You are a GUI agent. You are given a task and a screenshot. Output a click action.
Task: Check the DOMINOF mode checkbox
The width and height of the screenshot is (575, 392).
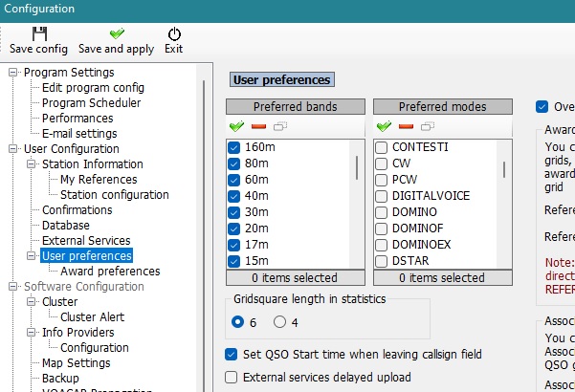(382, 229)
